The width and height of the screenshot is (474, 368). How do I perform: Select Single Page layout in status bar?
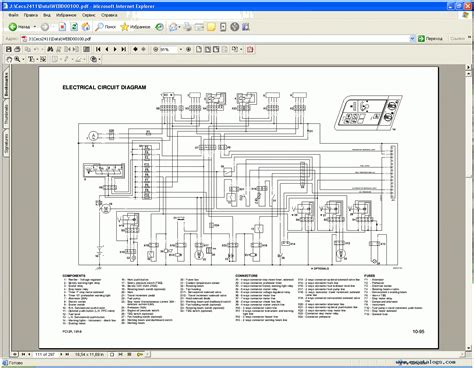(112, 354)
